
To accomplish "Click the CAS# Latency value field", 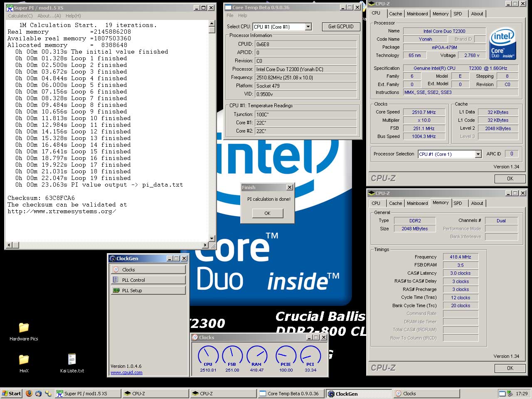I will 461,273.
